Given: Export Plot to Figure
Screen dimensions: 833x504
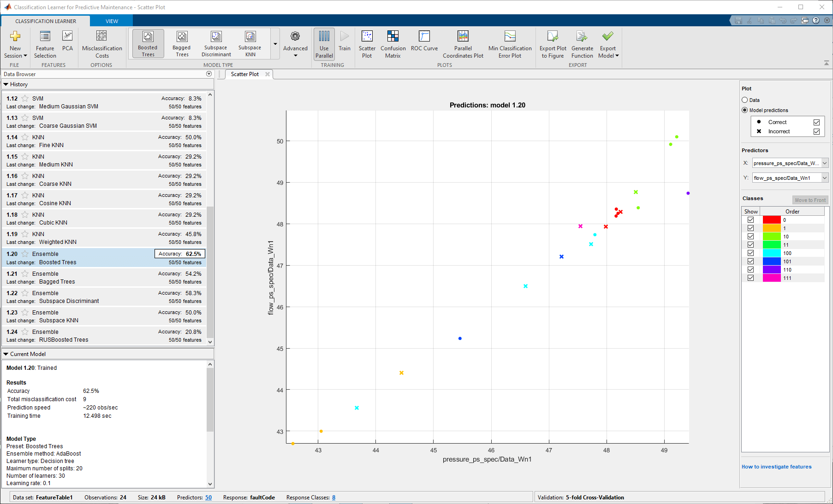Looking at the screenshot, I should tap(553, 44).
